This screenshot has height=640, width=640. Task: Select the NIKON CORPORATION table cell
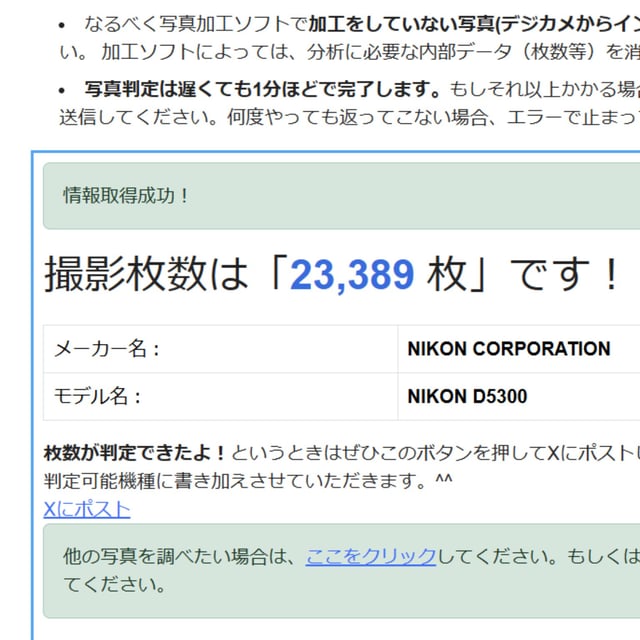(508, 349)
